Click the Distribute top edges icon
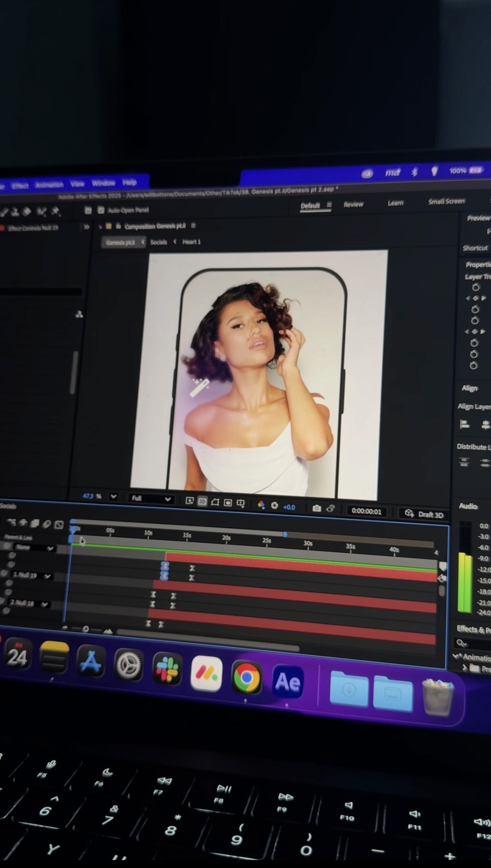The width and height of the screenshot is (491, 868). pos(464,462)
